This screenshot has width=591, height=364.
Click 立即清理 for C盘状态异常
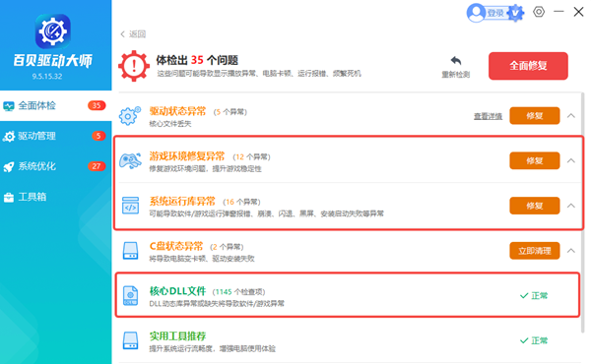click(x=535, y=251)
